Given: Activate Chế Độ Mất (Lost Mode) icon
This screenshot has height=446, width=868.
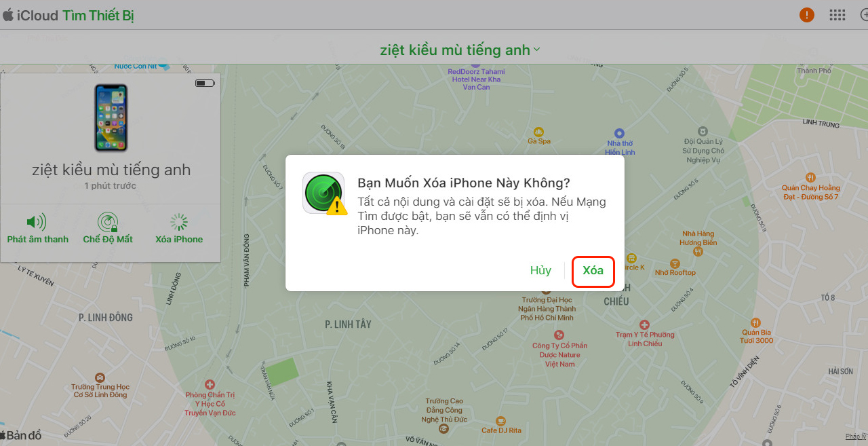Looking at the screenshot, I should click(x=108, y=221).
